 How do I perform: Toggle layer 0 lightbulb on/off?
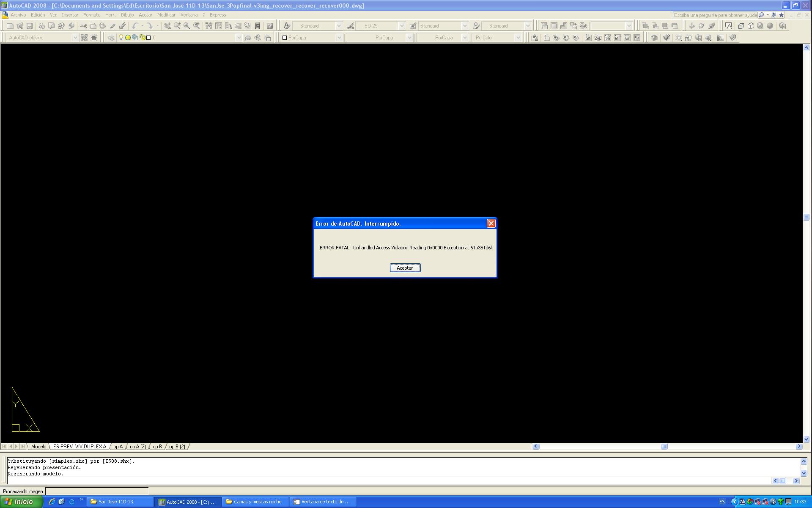tap(121, 38)
